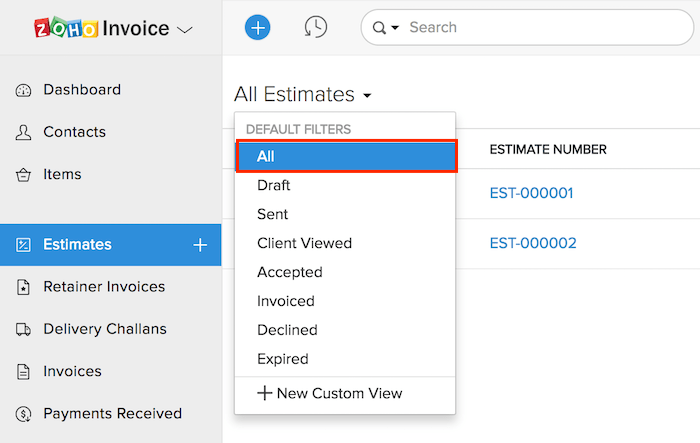
Task: Expand the Zoho Invoice app switcher chevron
Action: (185, 30)
